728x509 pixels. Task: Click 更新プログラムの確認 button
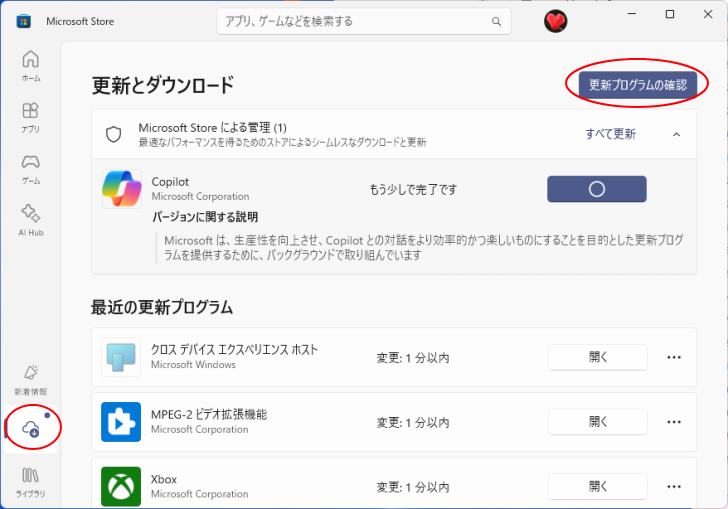point(637,85)
